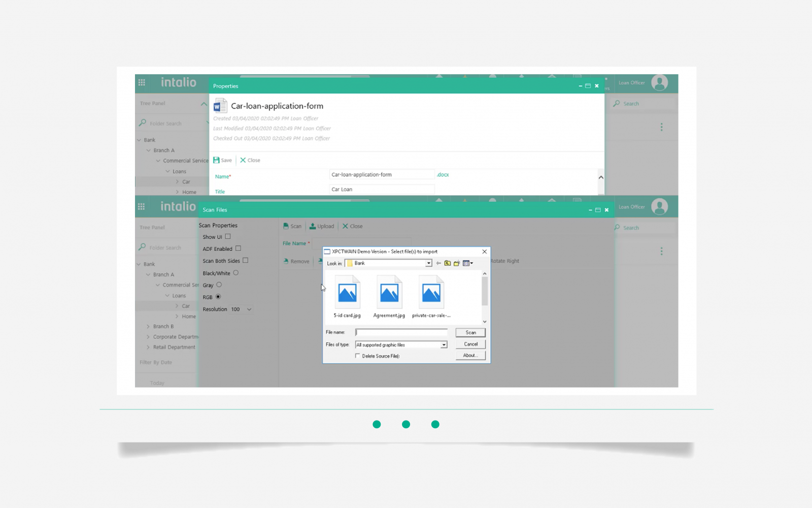Expand the Retail Department tree node
812x508 pixels.
[x=148, y=347]
